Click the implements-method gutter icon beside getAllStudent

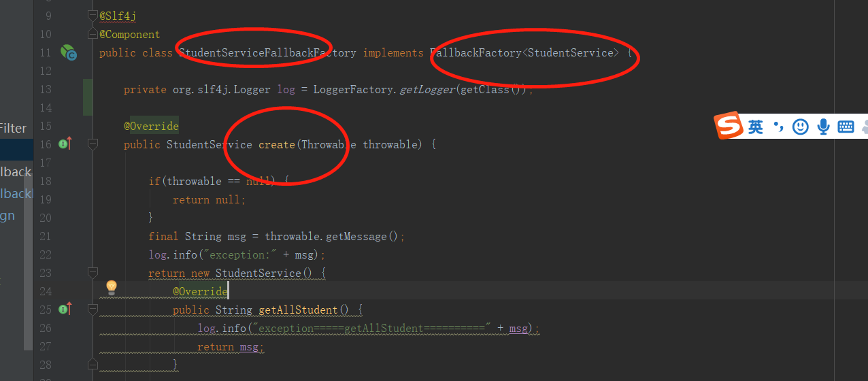pos(65,309)
